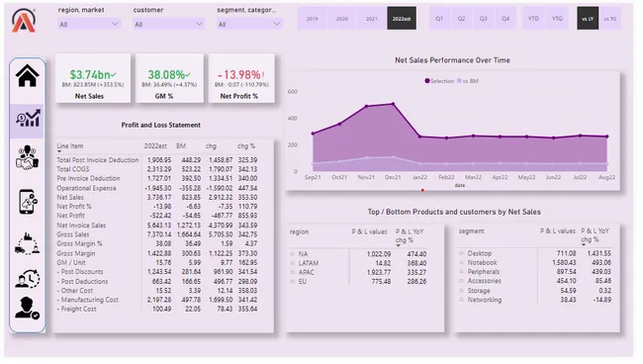Viewport: 643px width, 364px height.
Task: Select the Total COGS row label
Action: coord(73,169)
